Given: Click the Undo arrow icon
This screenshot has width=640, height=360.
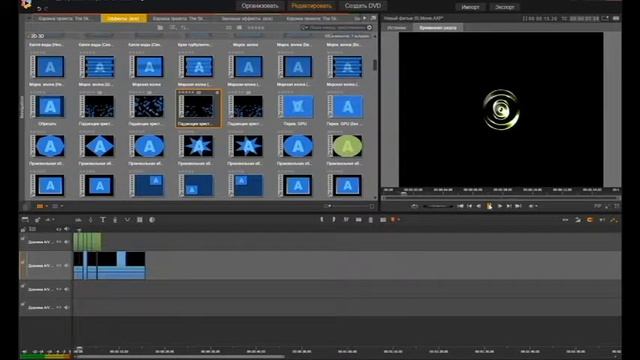Looking at the screenshot, I should tap(39, 8).
